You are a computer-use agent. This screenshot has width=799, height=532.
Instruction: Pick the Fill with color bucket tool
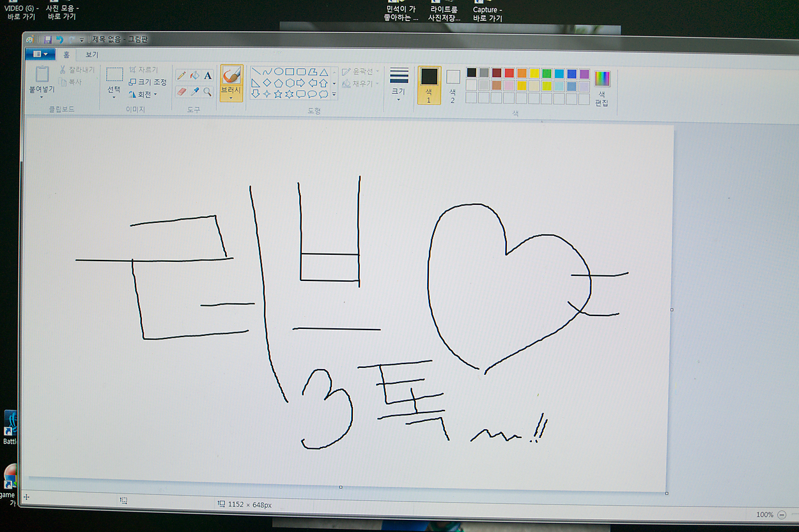click(195, 75)
